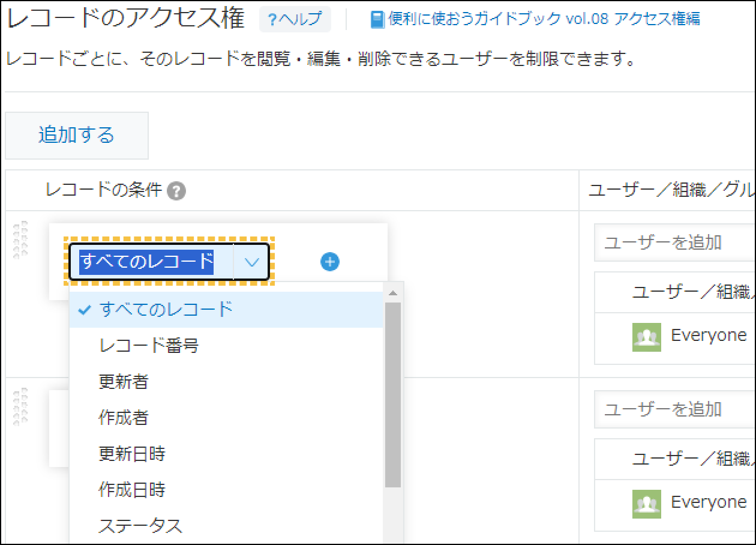Open the ヘルプ help link

click(295, 20)
